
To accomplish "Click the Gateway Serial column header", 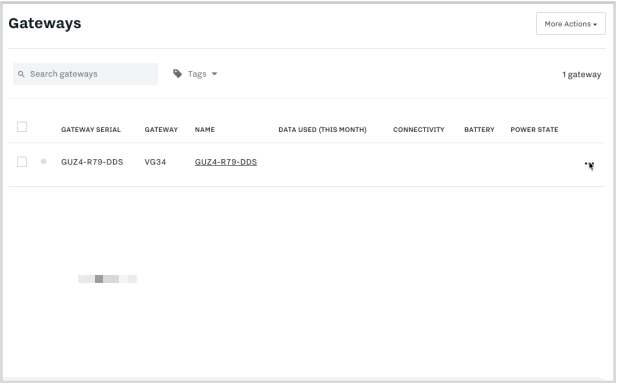I will coord(91,129).
